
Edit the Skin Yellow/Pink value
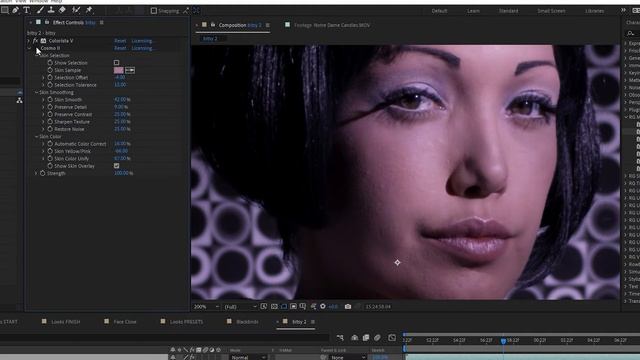[121, 151]
